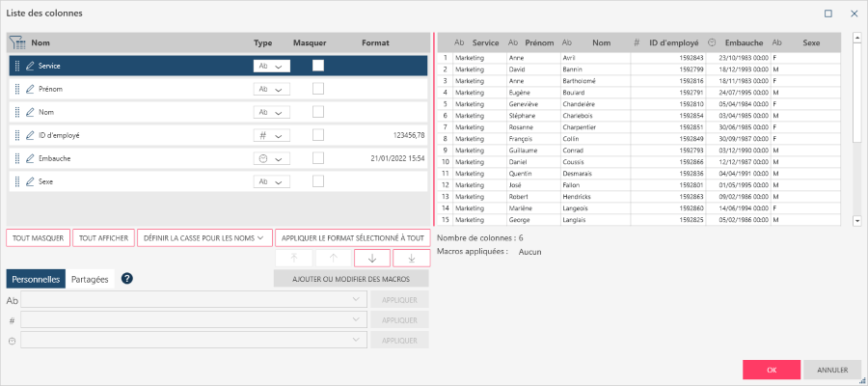Image resolution: width=868 pixels, height=386 pixels.
Task: Select the Personnelles tab
Action: point(36,279)
